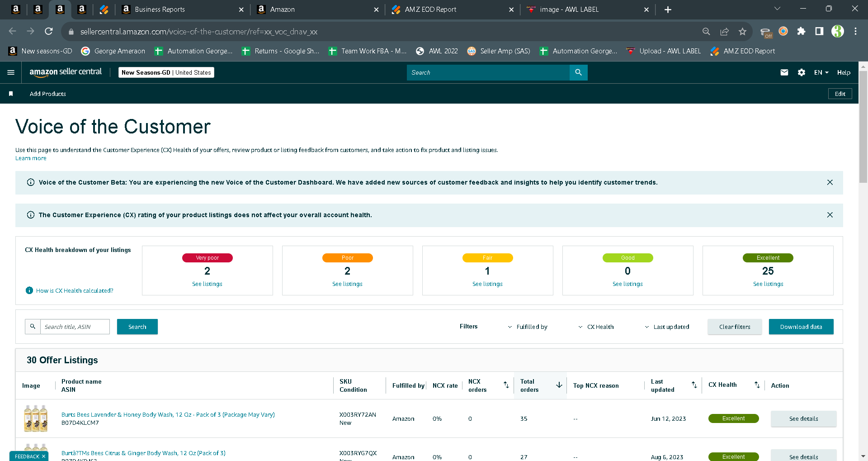
Task: Click the info icon beside How is CX Health calculated
Action: [29, 290]
